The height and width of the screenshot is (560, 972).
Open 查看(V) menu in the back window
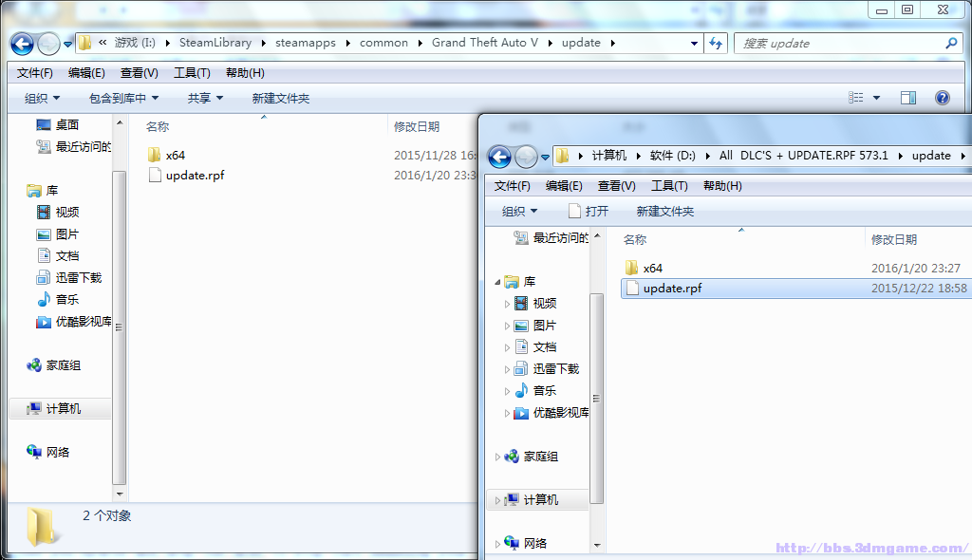(139, 73)
